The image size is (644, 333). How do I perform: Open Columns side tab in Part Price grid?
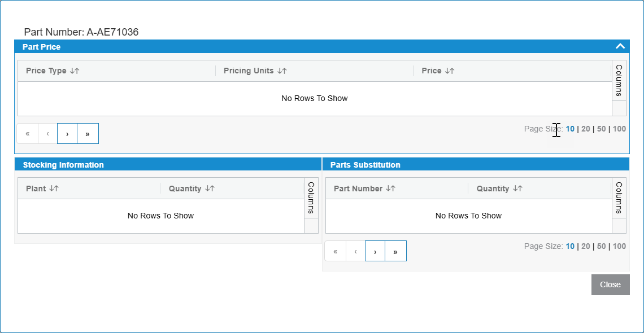tap(619, 81)
